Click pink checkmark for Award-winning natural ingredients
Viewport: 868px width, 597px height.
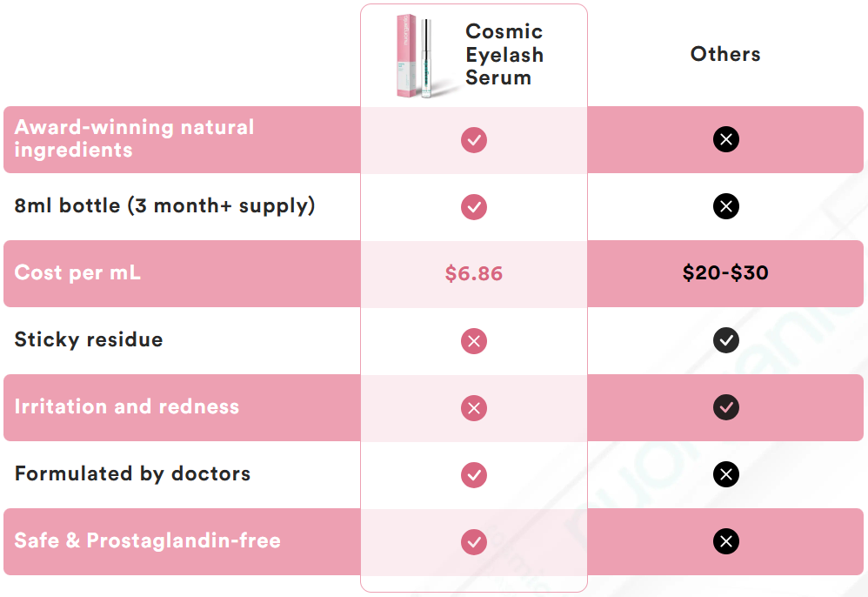[x=474, y=139]
